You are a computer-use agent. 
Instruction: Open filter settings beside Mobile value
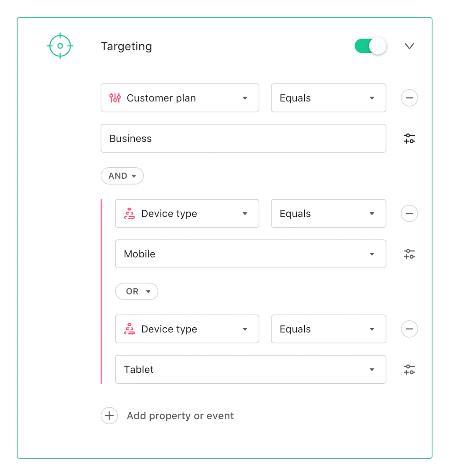click(409, 254)
